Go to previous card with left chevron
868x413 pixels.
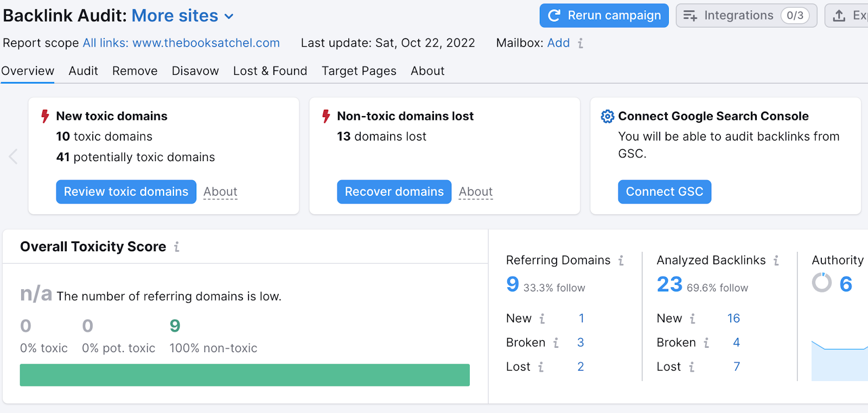pos(14,156)
